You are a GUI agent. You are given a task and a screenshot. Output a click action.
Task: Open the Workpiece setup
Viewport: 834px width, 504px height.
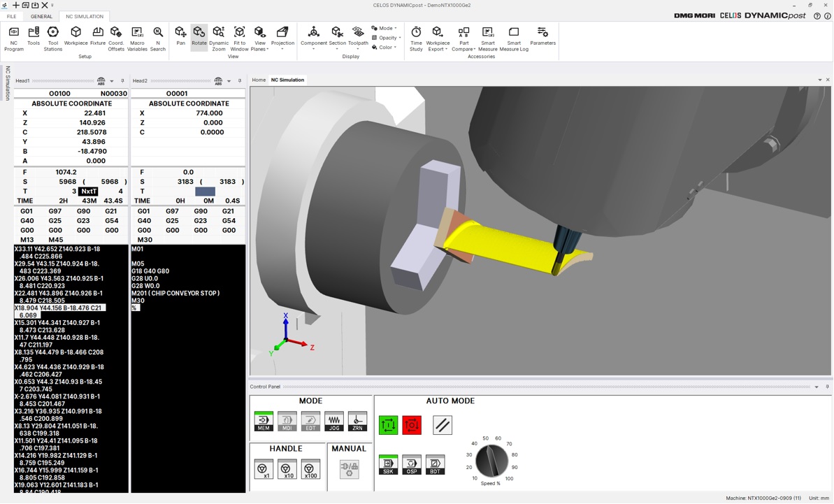coord(76,37)
